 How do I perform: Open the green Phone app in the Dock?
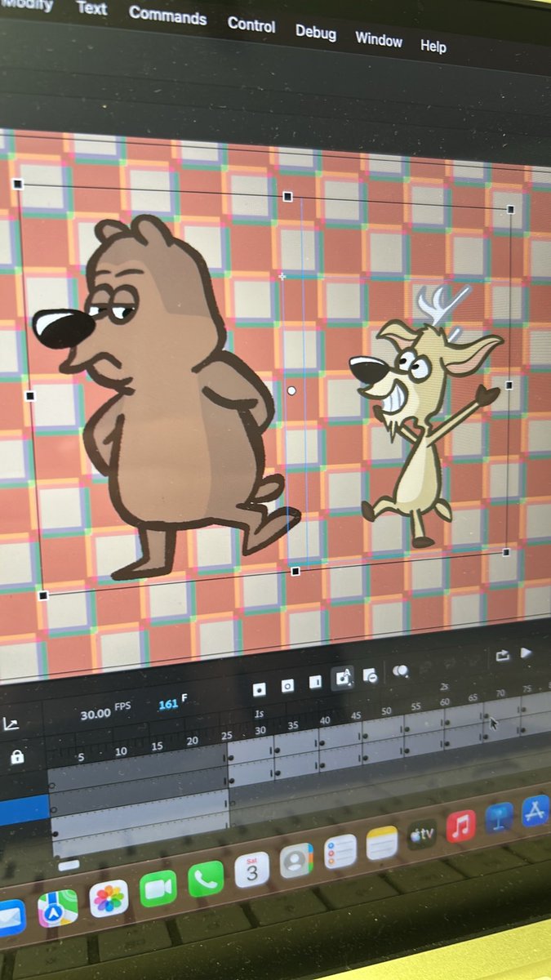coord(206,880)
